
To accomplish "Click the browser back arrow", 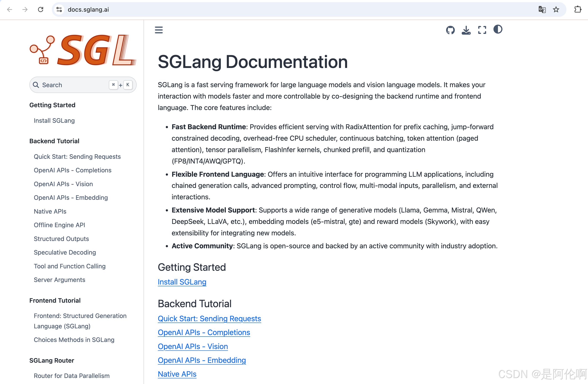I will click(x=10, y=9).
